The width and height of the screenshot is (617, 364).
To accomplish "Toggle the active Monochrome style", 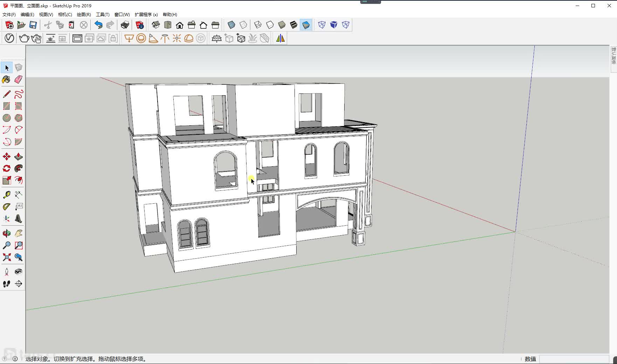I will click(x=306, y=25).
